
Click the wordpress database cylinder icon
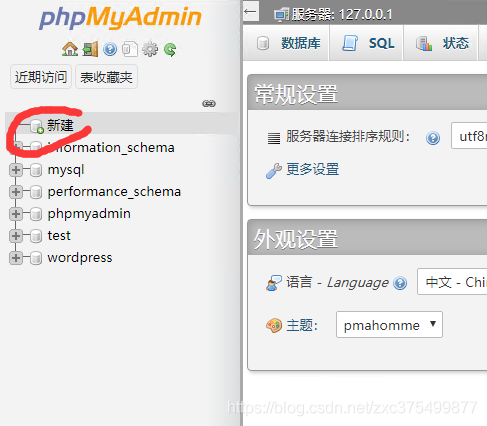tap(36, 258)
